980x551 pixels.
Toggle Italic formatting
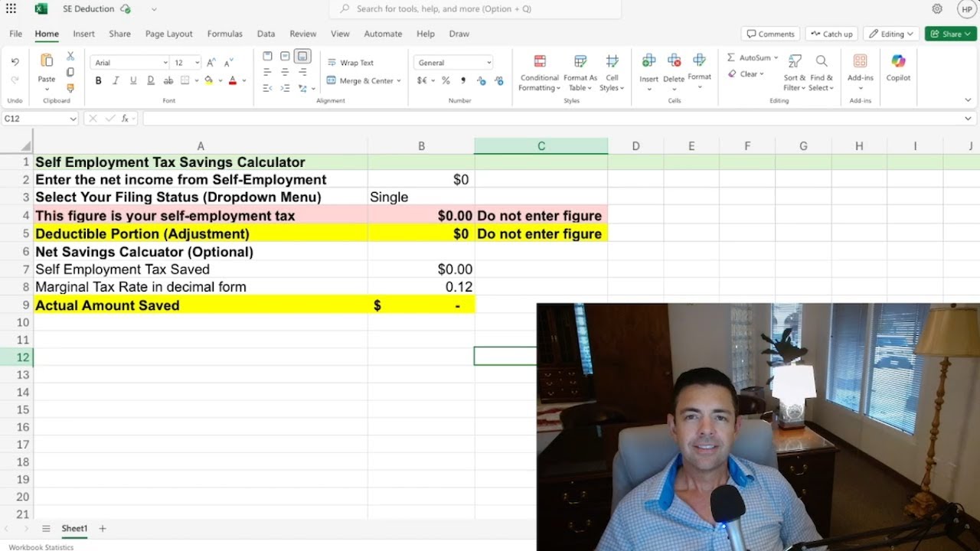[x=116, y=80]
